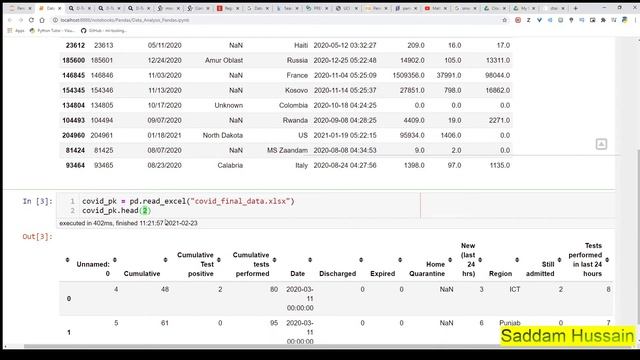Sort table by the index column handle
The height and width of the screenshot is (360, 640).
tap(68, 260)
